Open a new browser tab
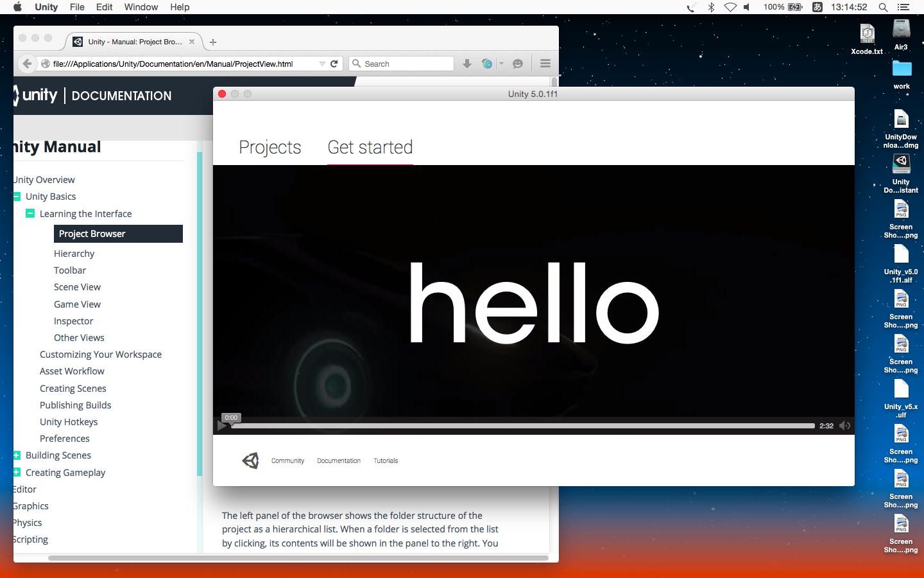This screenshot has height=578, width=924. [213, 42]
